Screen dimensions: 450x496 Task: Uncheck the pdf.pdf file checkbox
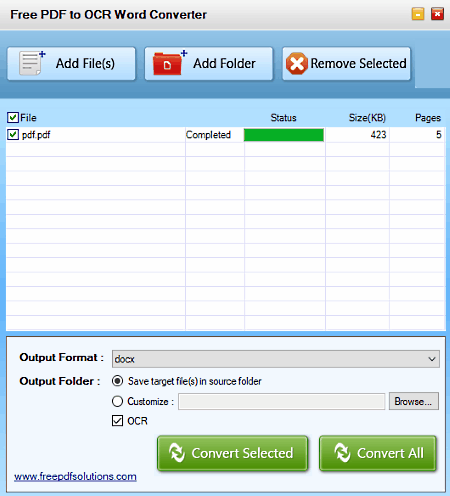(x=13, y=135)
